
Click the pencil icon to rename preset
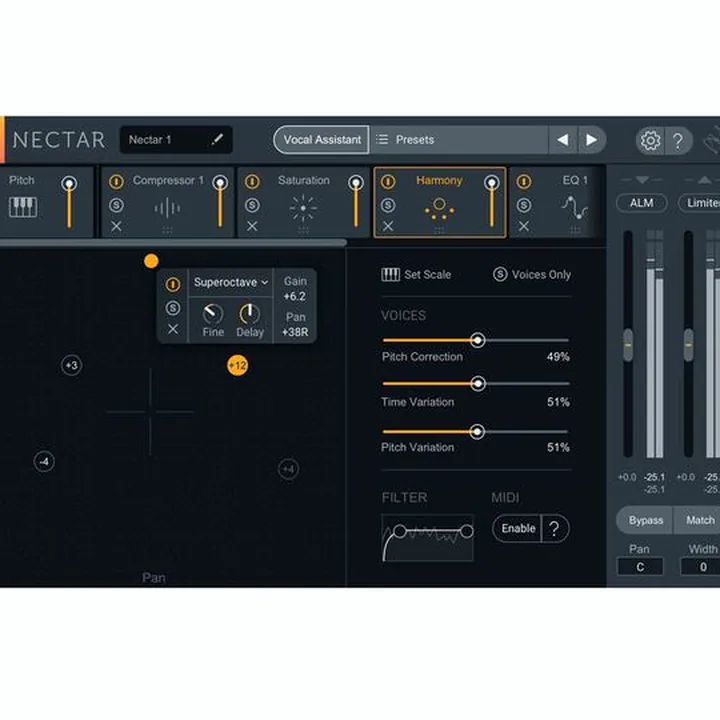[217, 139]
